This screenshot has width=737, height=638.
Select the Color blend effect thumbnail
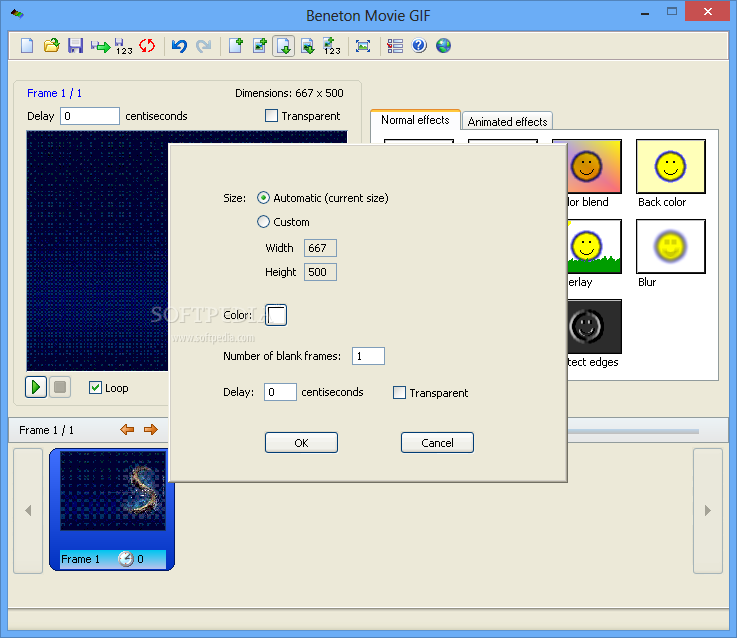click(x=595, y=166)
